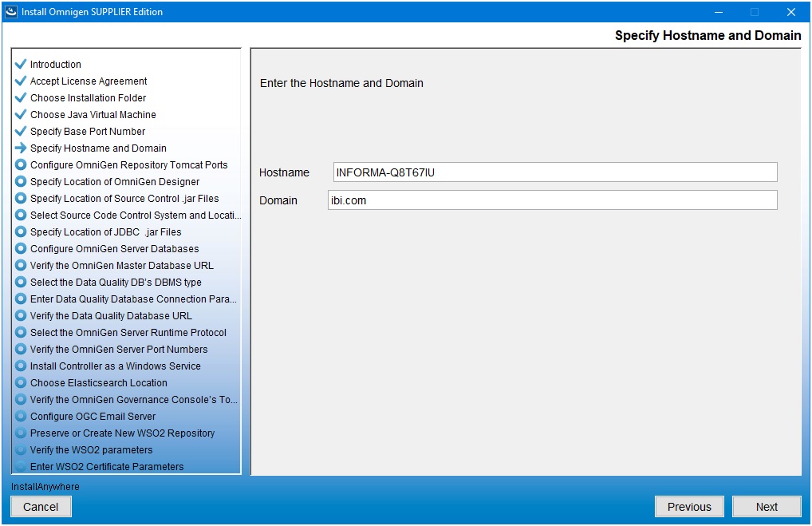Click the installer app icon in title bar
812x526 pixels.
point(11,11)
